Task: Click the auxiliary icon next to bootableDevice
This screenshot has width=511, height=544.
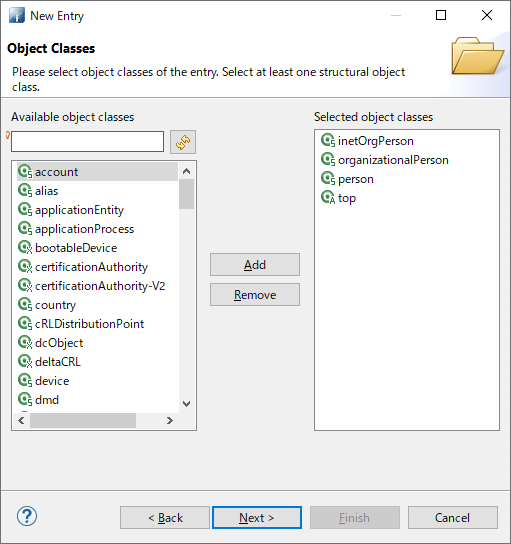Action: [x=25, y=247]
